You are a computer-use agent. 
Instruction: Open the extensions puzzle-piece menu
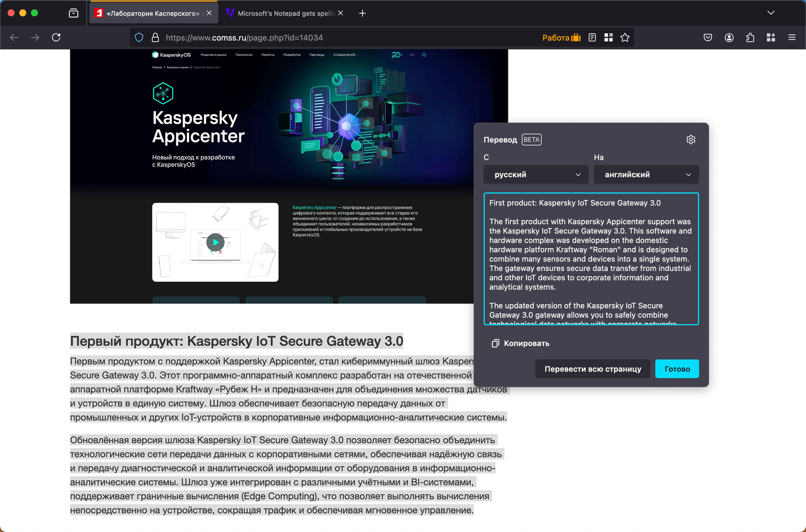(x=750, y=38)
